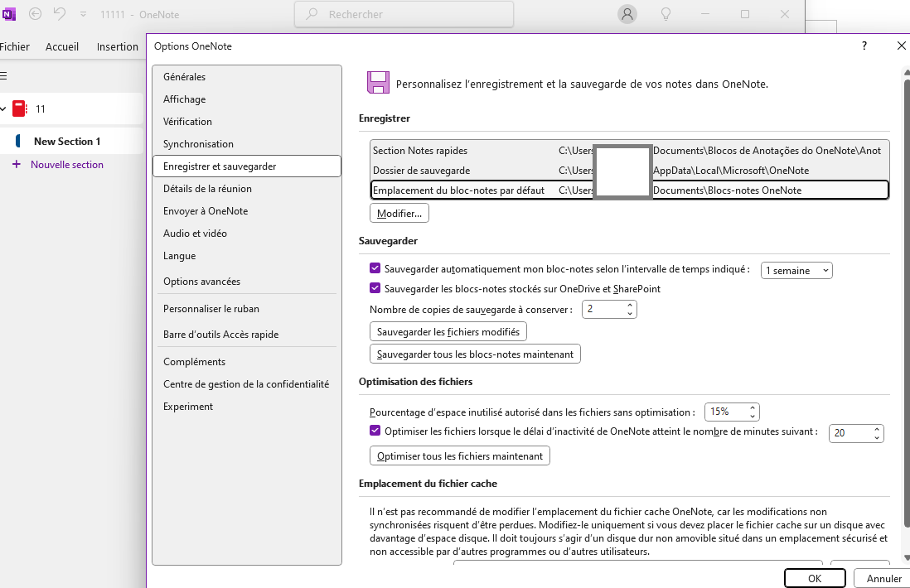
Task: Click the dialog help question mark
Action: 864,46
